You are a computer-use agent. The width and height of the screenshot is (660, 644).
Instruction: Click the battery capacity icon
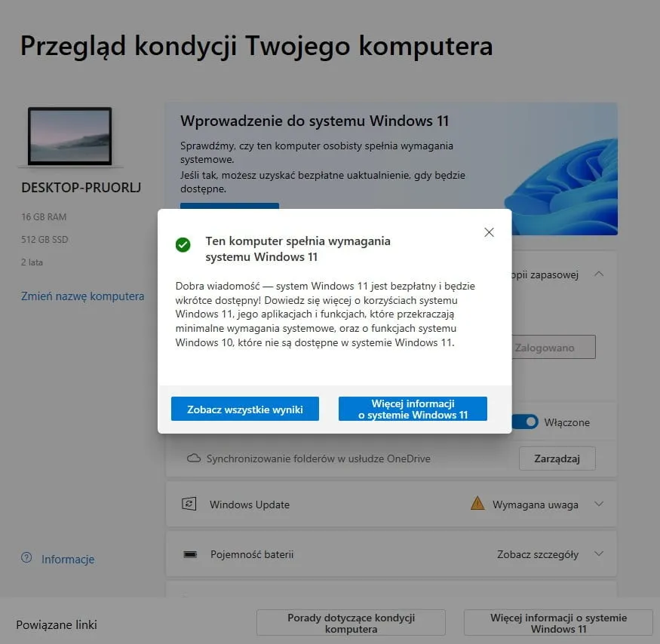(x=190, y=554)
